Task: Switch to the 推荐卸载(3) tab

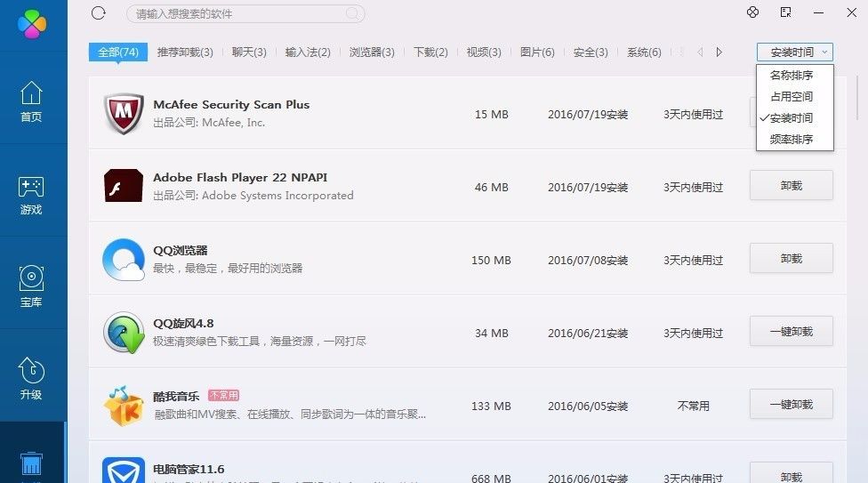Action: (185, 52)
